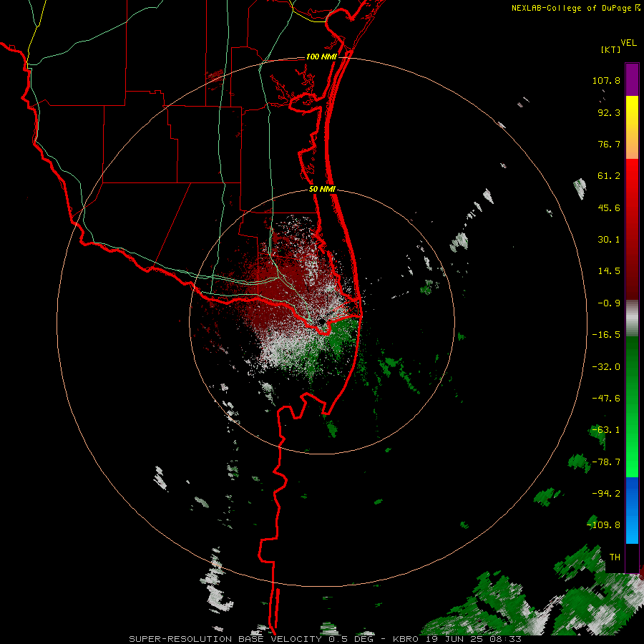Click the 30.1 velocity scale value
This screenshot has height=644, width=644.
609,240
